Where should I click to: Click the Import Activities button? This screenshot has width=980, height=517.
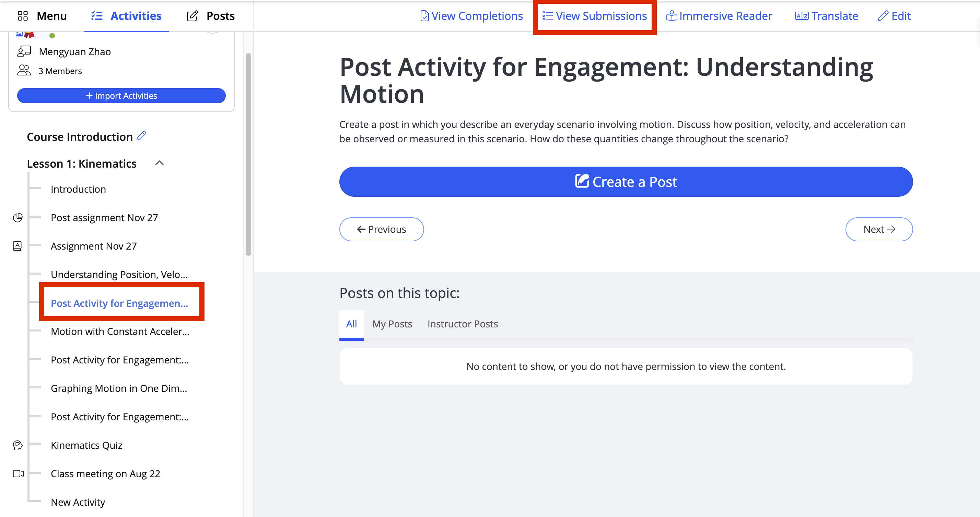coord(121,96)
